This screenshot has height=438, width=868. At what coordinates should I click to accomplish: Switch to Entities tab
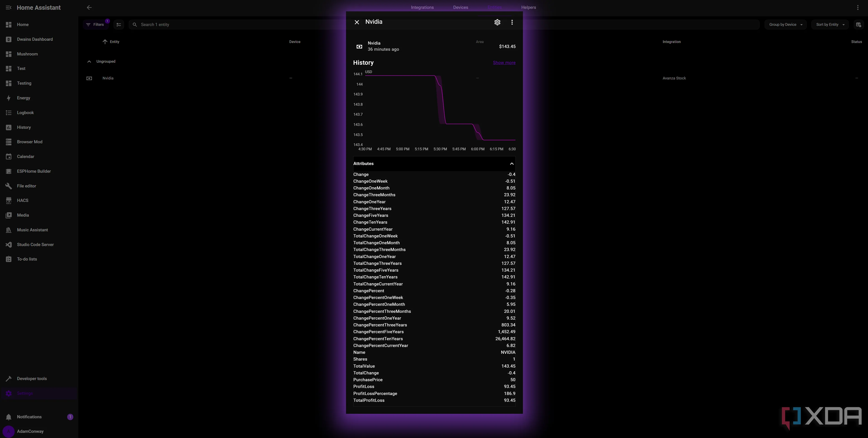pyautogui.click(x=494, y=7)
